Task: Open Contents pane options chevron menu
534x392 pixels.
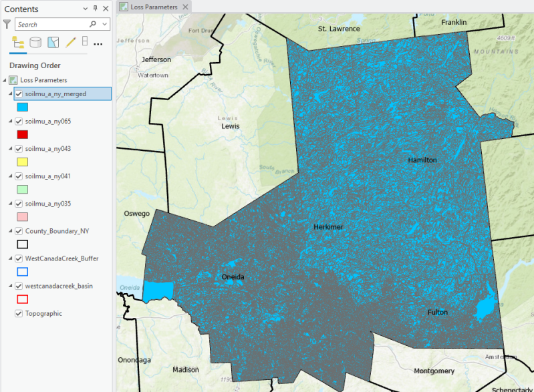Action: [85, 9]
